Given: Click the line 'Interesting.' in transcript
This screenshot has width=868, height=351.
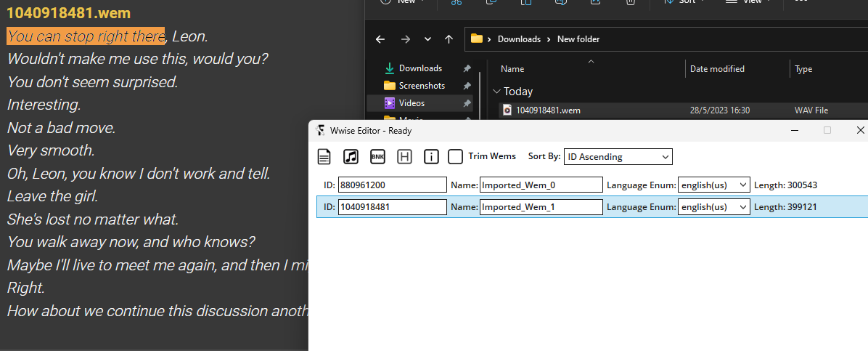Looking at the screenshot, I should point(44,105).
